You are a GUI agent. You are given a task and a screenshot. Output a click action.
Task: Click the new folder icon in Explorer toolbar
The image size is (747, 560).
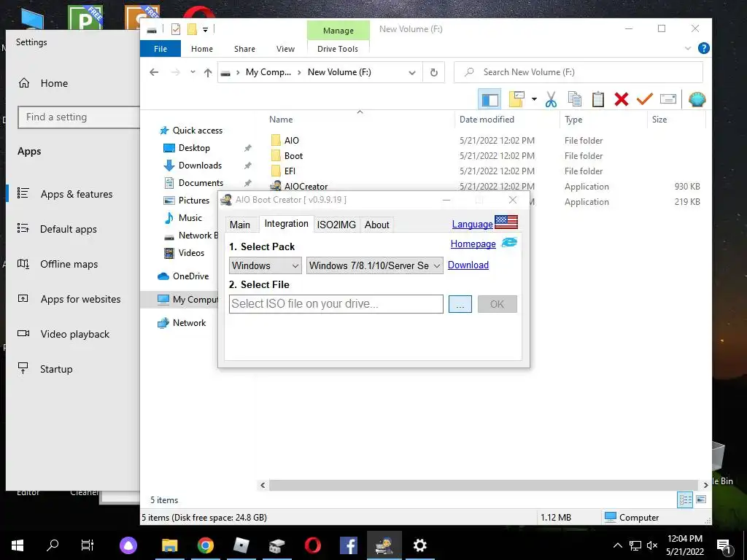pos(516,99)
